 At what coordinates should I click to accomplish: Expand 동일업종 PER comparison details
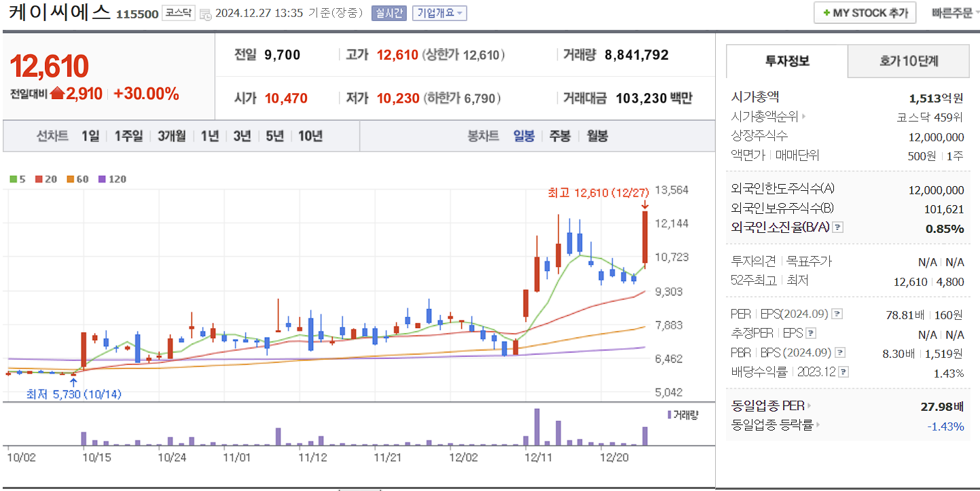click(x=808, y=406)
